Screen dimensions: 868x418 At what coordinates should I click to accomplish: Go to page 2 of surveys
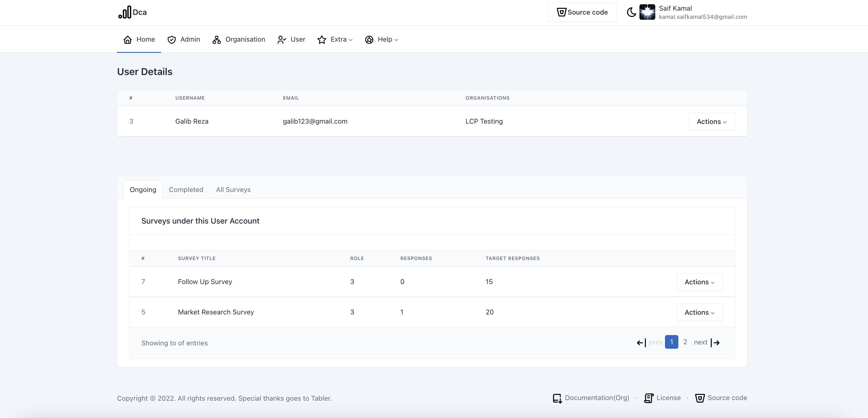[x=685, y=342]
